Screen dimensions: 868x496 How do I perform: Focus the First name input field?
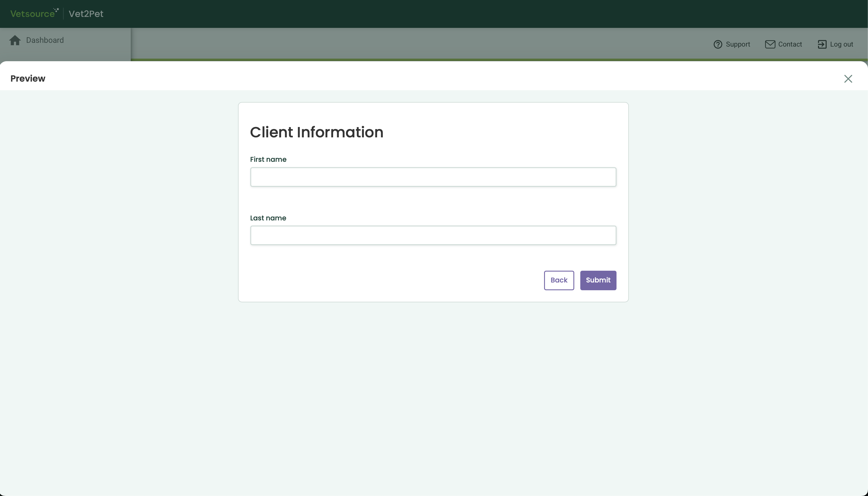tap(433, 177)
